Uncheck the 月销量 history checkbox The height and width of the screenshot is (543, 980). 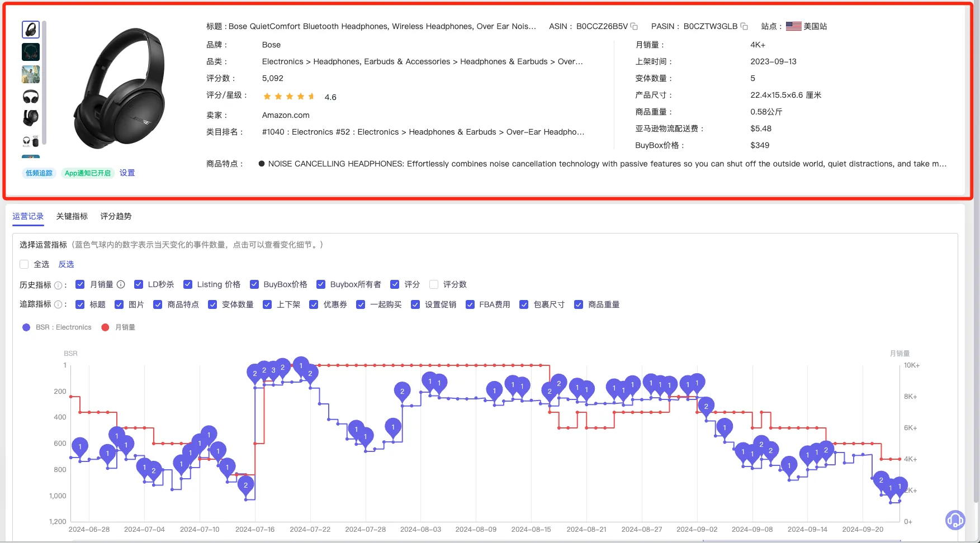tap(80, 284)
